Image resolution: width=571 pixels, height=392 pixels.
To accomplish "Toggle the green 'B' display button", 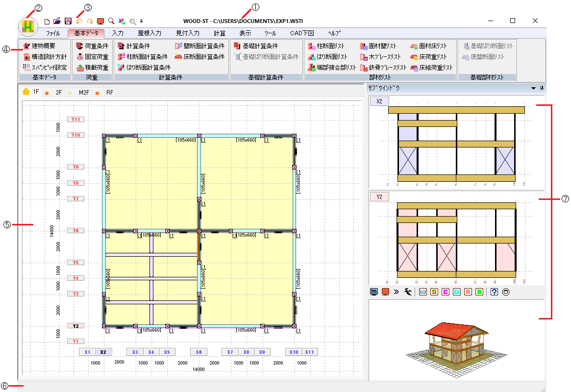I will pyautogui.click(x=479, y=292).
